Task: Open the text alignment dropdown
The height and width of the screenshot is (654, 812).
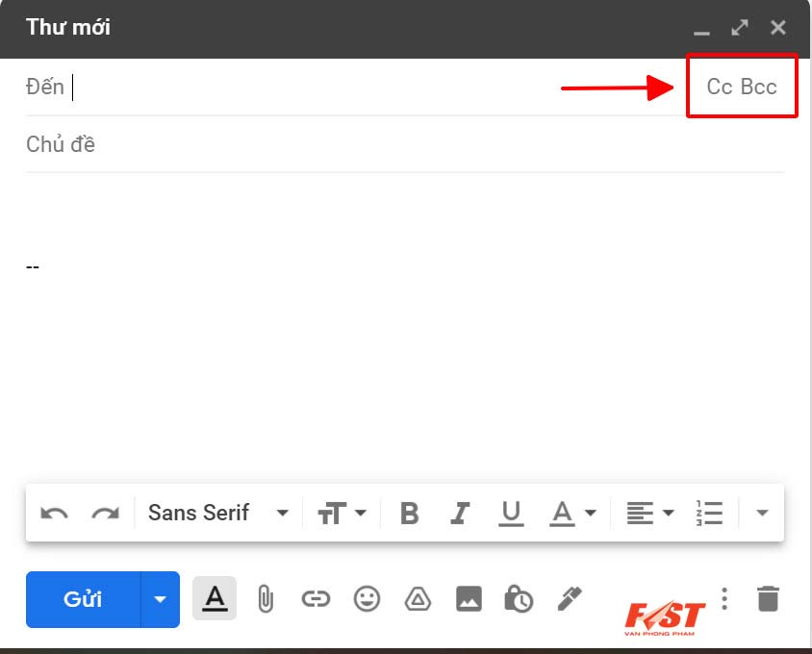Action: click(650, 514)
